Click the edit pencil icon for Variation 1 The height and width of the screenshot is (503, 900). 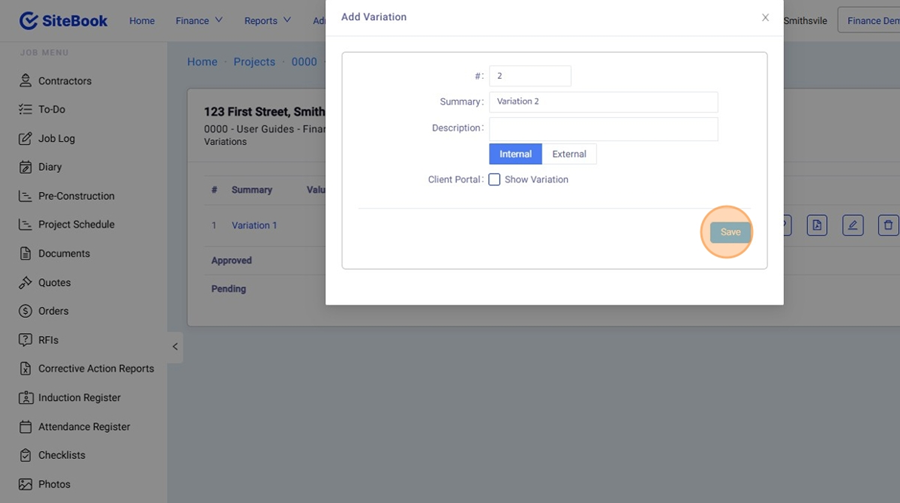coord(852,225)
